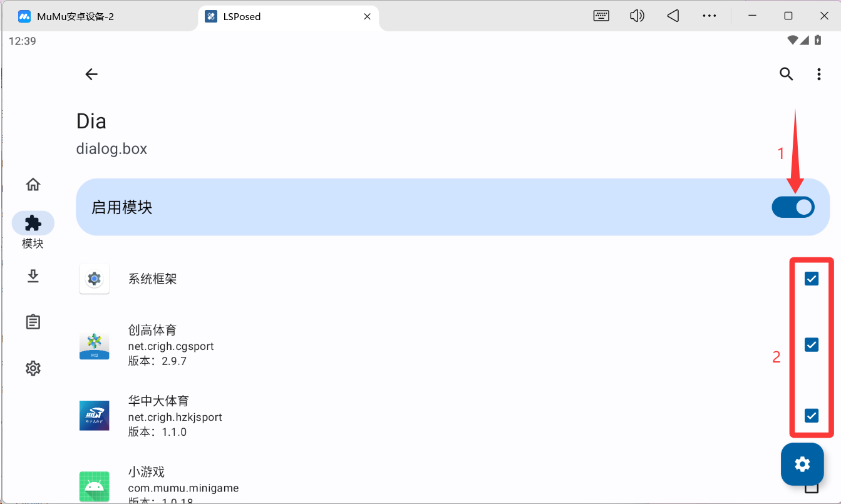The width and height of the screenshot is (841, 504).
Task: Open the logs clipboard icon in sidebar
Action: click(x=33, y=322)
